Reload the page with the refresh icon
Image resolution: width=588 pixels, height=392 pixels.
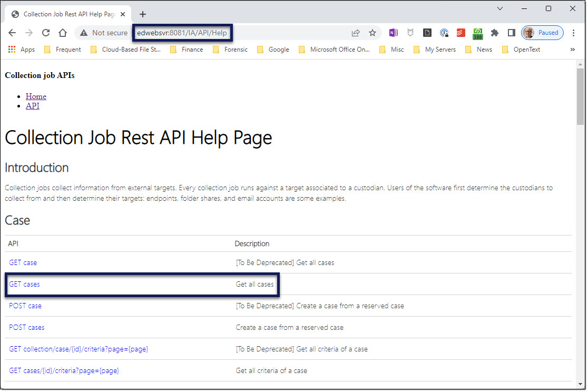[x=46, y=33]
